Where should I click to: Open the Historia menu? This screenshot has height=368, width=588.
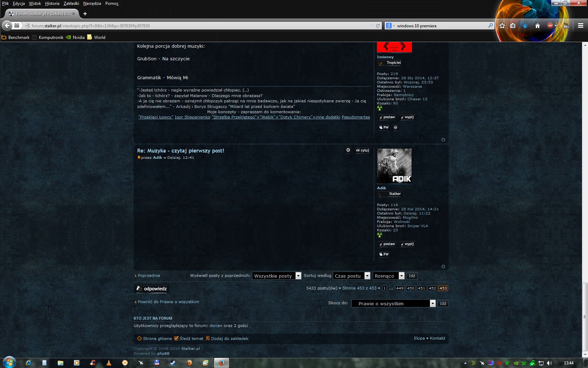pos(52,4)
